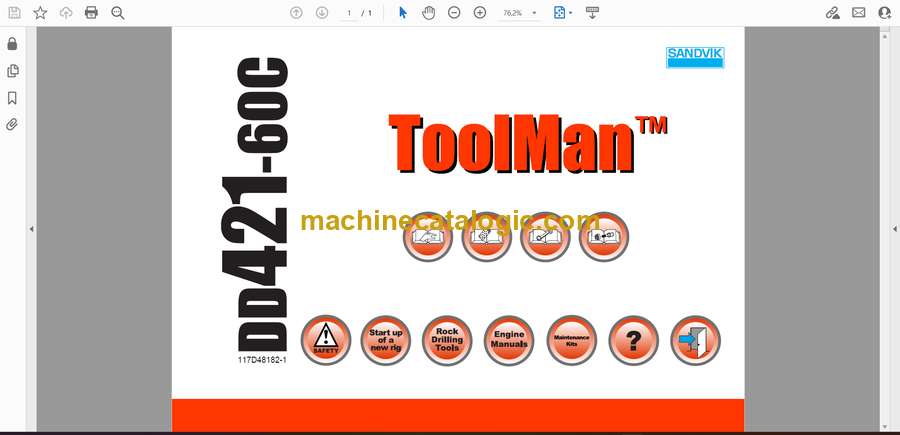Click the keyboard-shaped toolbar icon
The image size is (900, 435).
click(593, 13)
